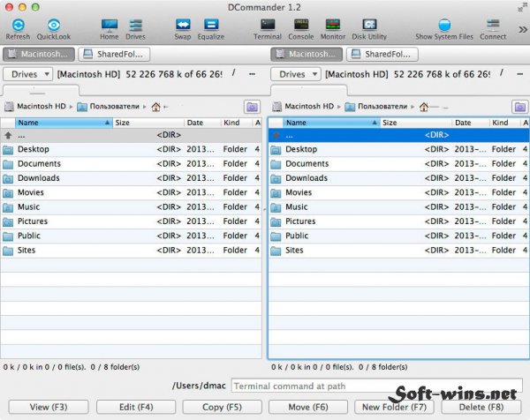Click Пользователи in right breadcrumb
The width and height of the screenshot is (530, 420).
[x=376, y=107]
